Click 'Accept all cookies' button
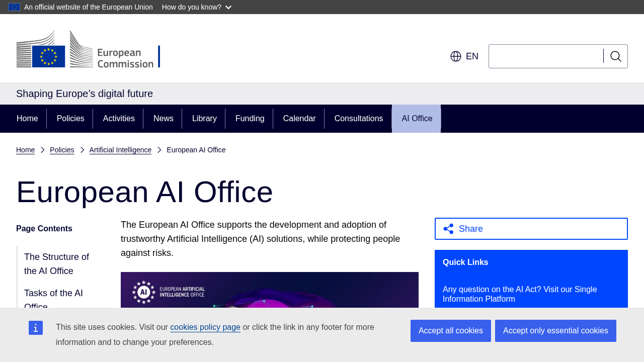644x362 pixels. pyautogui.click(x=451, y=331)
